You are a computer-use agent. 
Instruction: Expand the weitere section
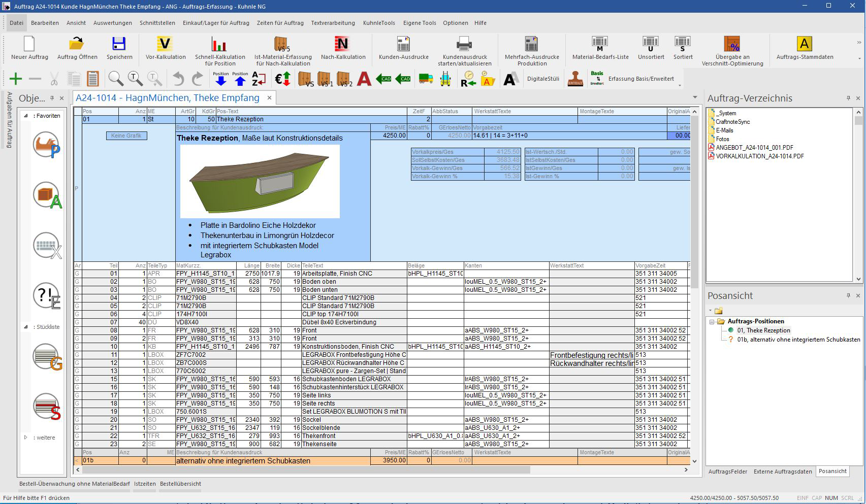[26, 438]
